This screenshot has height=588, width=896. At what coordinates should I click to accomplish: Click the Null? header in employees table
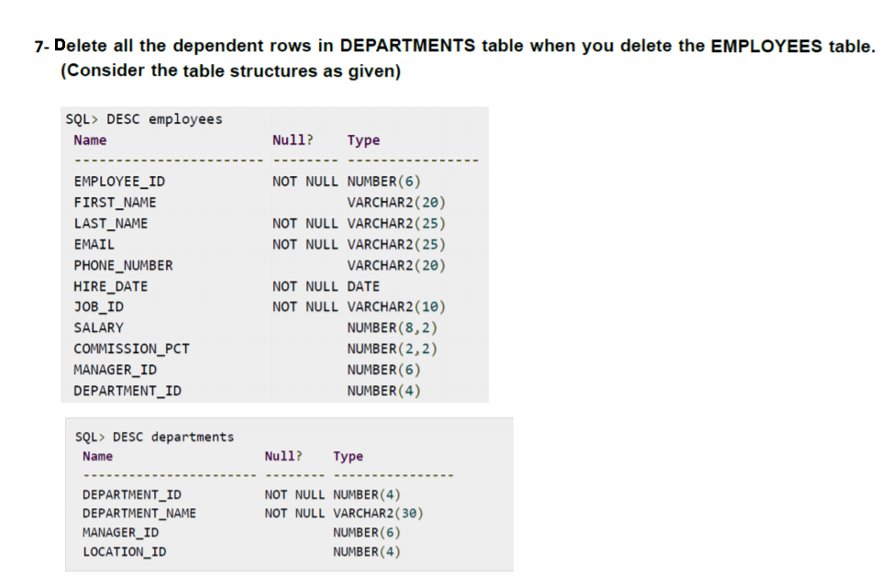(293, 140)
